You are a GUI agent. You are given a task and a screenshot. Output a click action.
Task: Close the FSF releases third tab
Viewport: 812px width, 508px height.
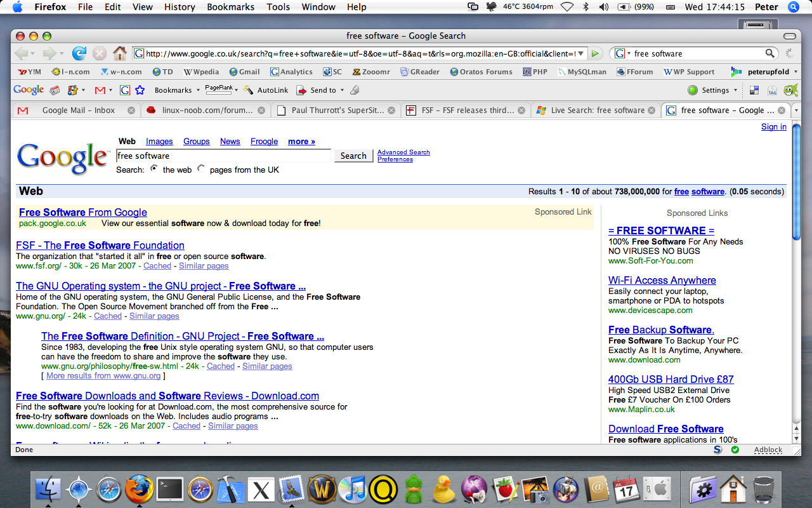(x=522, y=110)
